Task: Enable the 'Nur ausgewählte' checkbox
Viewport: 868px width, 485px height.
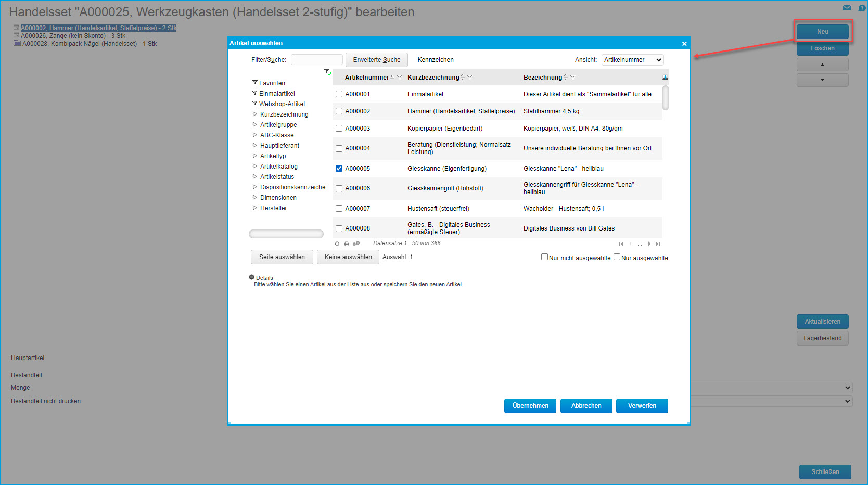Action: coord(617,257)
